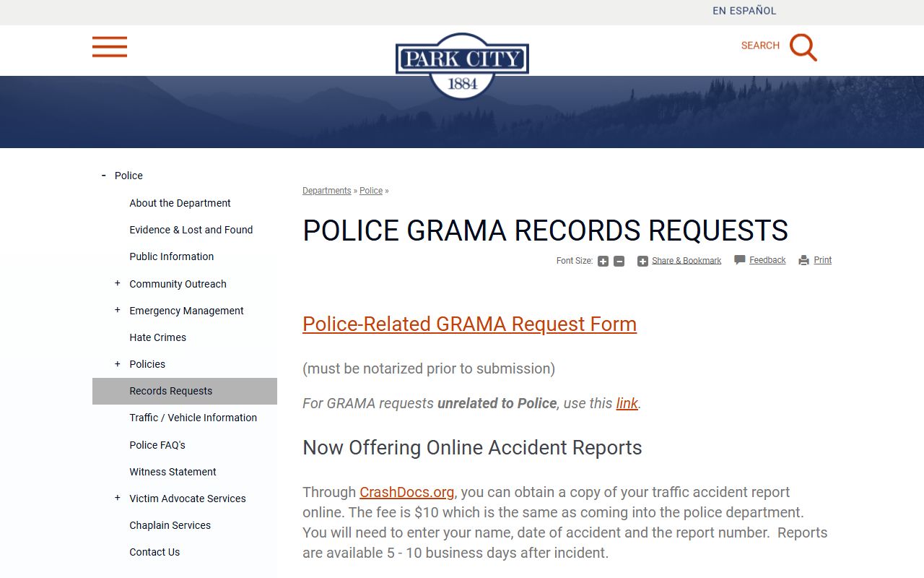
Task: Open Chaplain Services page
Action: click(170, 525)
